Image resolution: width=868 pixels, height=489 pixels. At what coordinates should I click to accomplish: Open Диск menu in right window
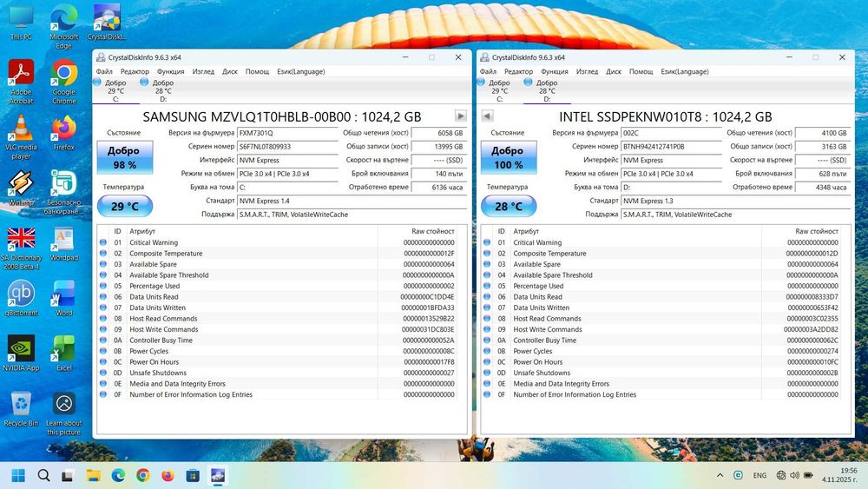click(614, 71)
